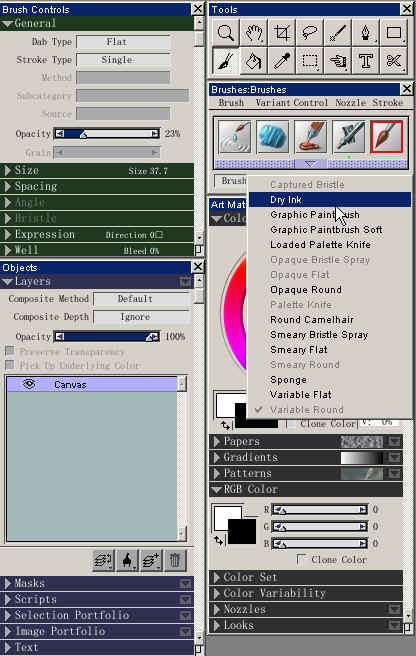Select the Rectangular Selection tool
The height and width of the screenshot is (656, 416).
[310, 61]
